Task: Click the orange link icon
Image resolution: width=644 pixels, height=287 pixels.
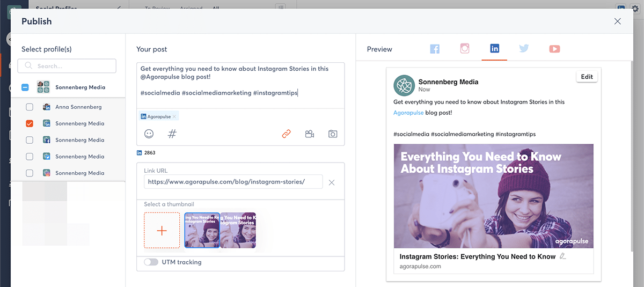Action: pyautogui.click(x=286, y=134)
